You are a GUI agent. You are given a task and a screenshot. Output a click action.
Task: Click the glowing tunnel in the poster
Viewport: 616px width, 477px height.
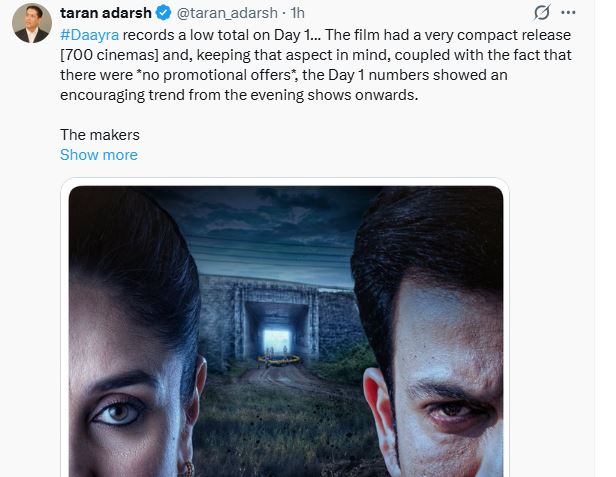pyautogui.click(x=277, y=339)
